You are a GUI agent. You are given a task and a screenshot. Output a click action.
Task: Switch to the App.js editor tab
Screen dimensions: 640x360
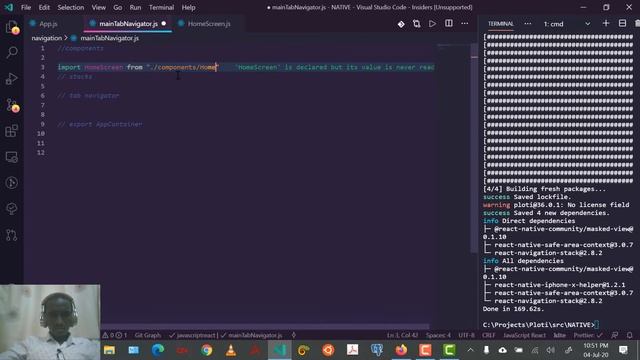[x=49, y=24]
